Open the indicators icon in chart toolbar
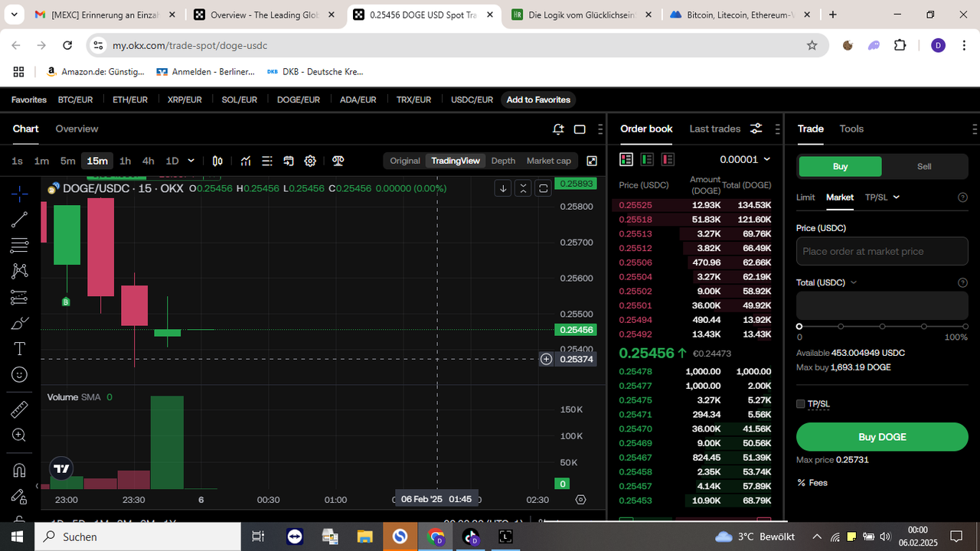Screen dimensions: 980x551 pyautogui.click(x=246, y=161)
